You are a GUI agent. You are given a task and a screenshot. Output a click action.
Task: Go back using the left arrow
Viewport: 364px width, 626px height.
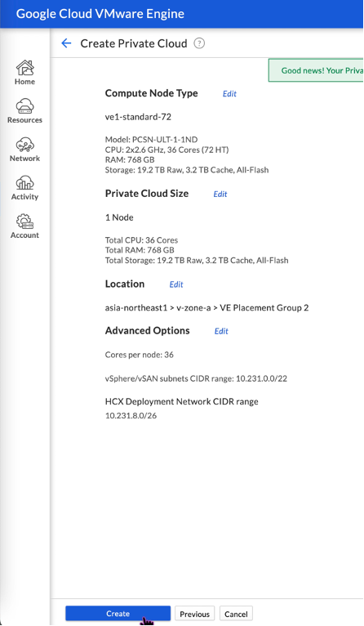click(66, 43)
